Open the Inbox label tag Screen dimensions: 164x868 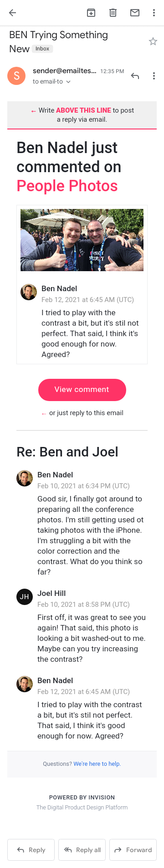42,49
